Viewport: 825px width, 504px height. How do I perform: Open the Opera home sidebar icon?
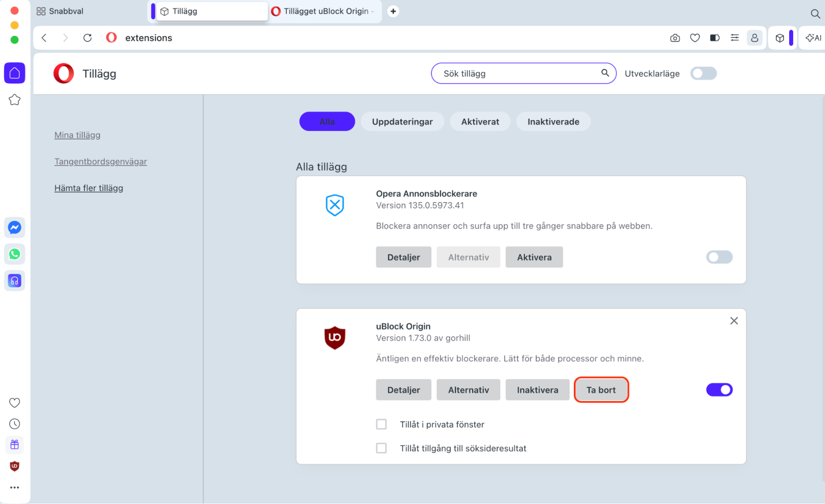coord(14,73)
